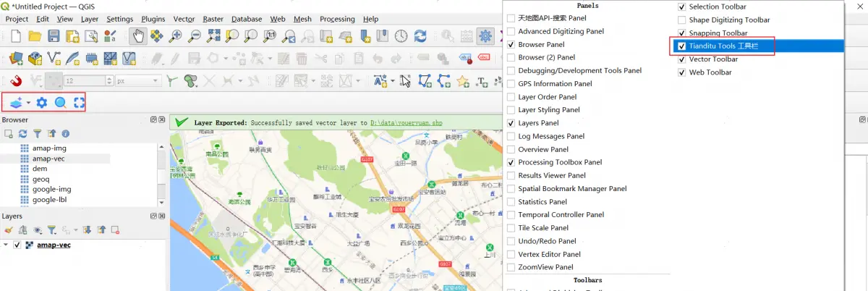Image resolution: width=868 pixels, height=291 pixels.
Task: Float the Layers panel with the undock button
Action: 153,215
